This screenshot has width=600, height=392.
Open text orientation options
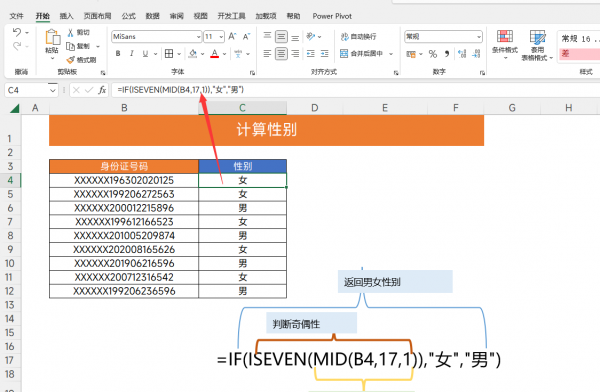tap(311, 36)
